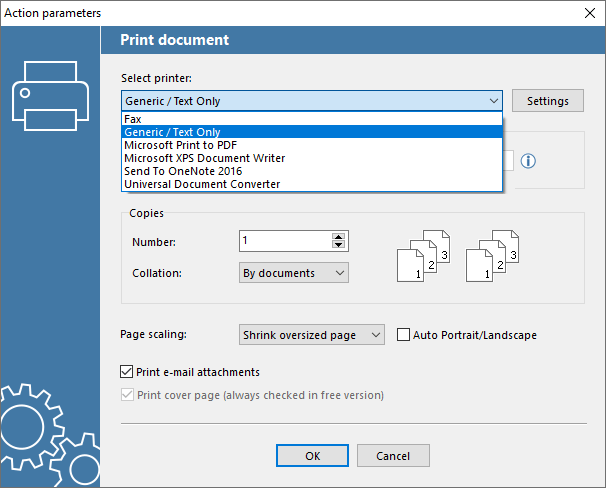Viewport: 606px width, 488px height.
Task: Click the right collated pages illustration
Action: [x=493, y=254]
